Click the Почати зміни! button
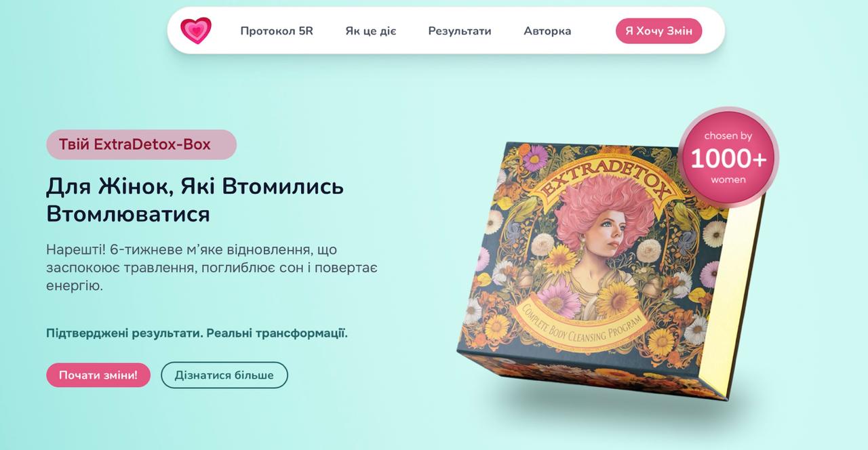Screen dimensions: 868x450 click(98, 375)
